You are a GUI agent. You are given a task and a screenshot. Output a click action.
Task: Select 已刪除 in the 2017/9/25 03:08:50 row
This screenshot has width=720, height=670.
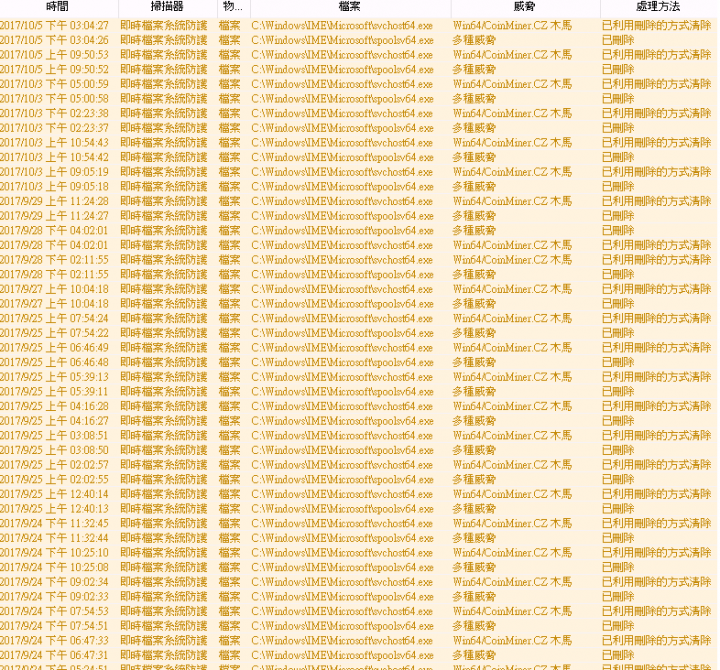pos(618,450)
